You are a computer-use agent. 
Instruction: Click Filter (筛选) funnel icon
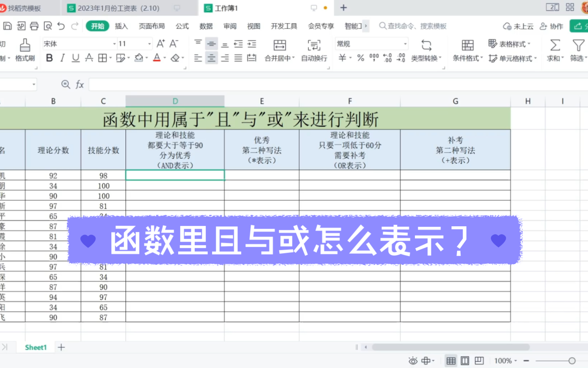(578, 45)
